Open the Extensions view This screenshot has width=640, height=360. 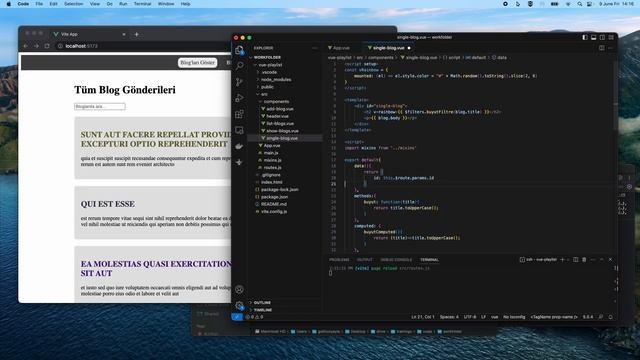pos(240,114)
